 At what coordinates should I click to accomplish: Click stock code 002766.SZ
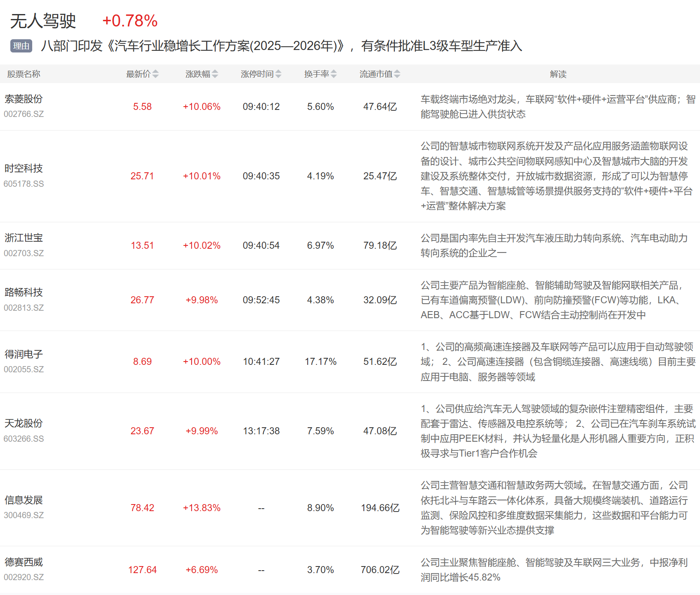tap(24, 114)
